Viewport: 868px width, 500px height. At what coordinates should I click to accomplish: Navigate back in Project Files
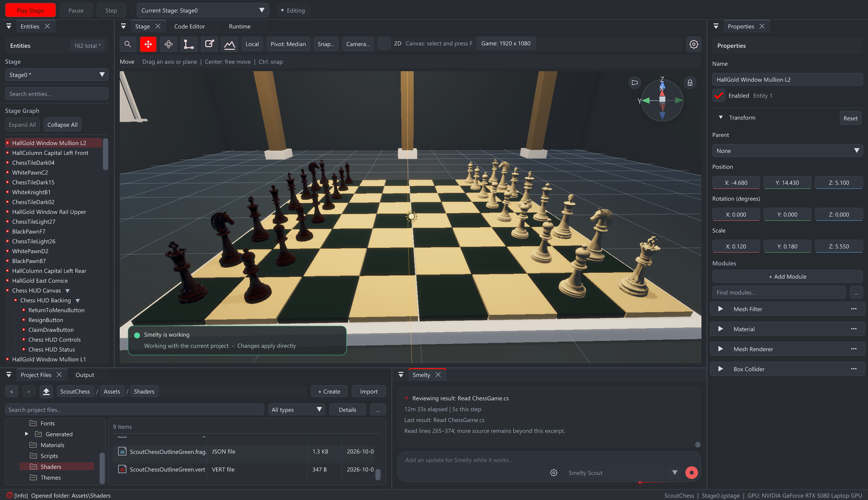[x=12, y=391]
